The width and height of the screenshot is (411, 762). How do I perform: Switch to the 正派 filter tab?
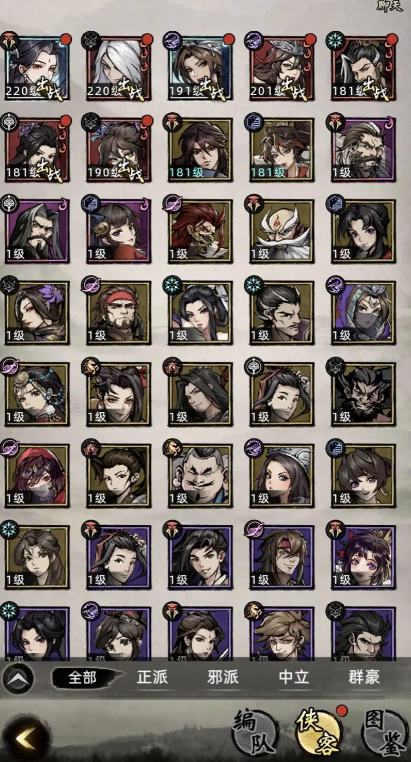click(152, 677)
